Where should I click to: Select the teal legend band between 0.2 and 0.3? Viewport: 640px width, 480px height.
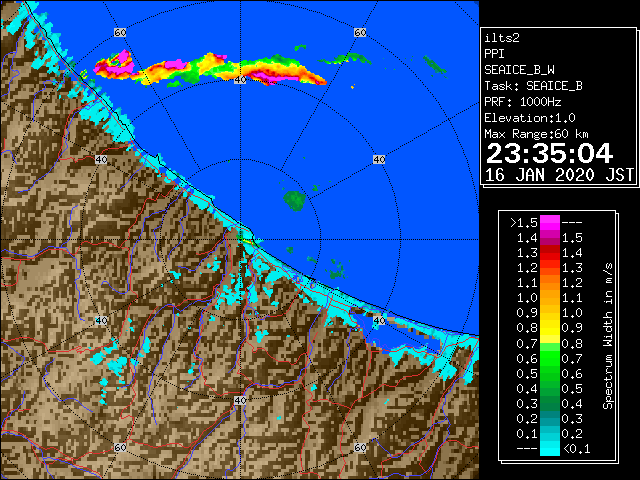550,418
